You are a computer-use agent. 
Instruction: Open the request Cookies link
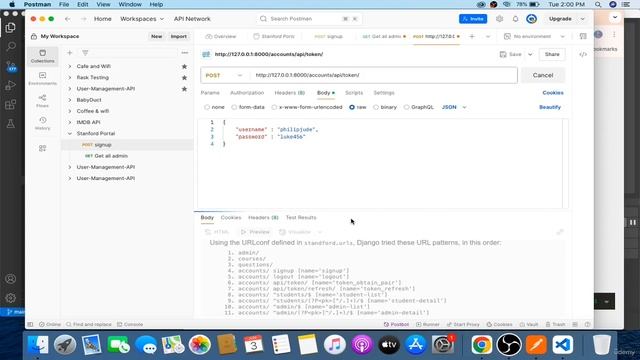coord(553,93)
